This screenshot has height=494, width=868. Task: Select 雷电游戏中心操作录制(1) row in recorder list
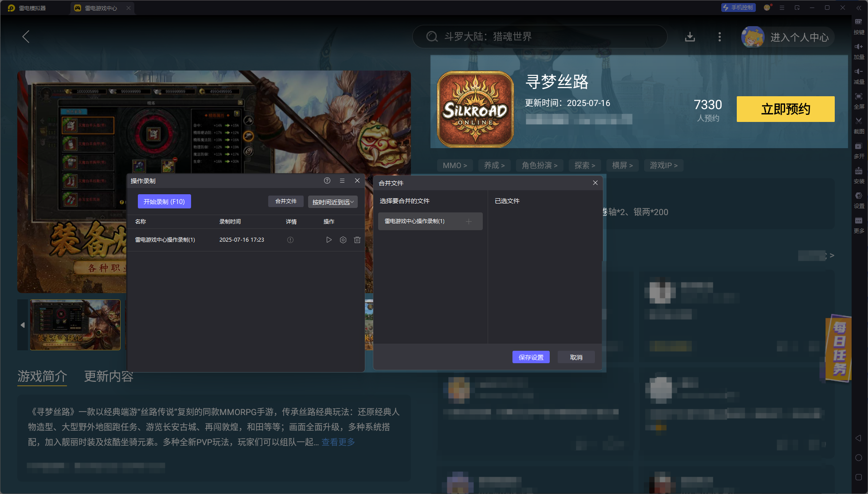(x=246, y=240)
